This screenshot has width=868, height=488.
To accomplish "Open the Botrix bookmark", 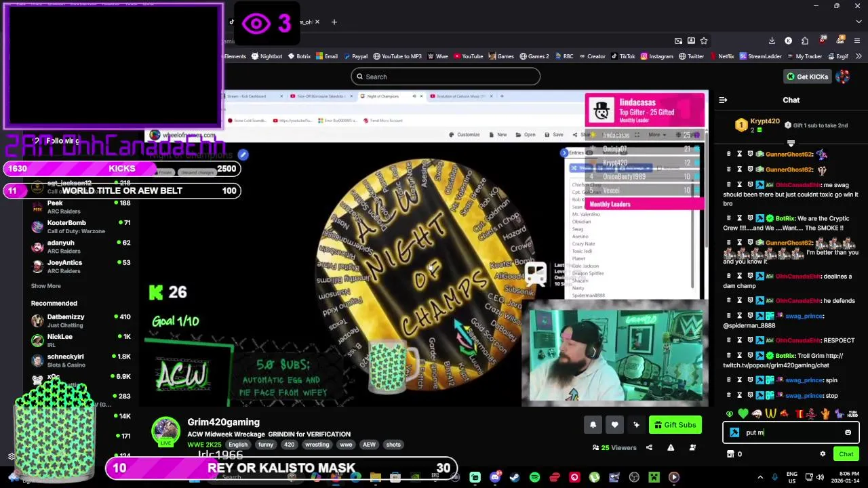I will (x=299, y=56).
